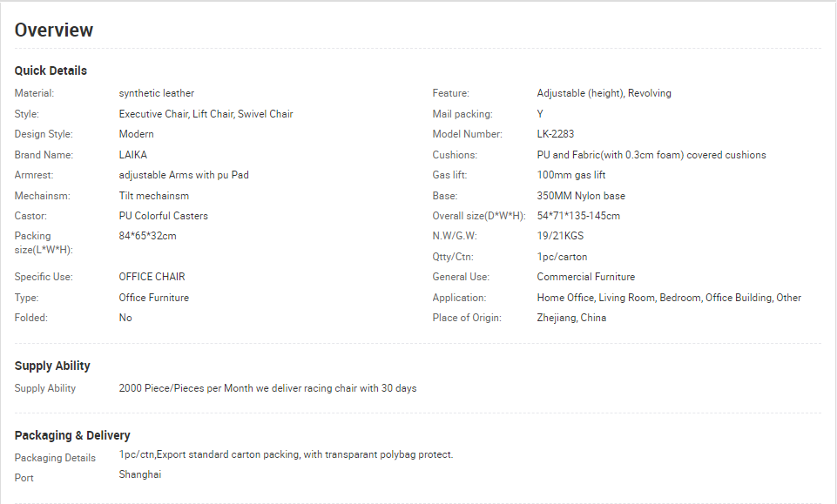
Task: Click the 19/21KGS weight value
Action: click(x=560, y=236)
